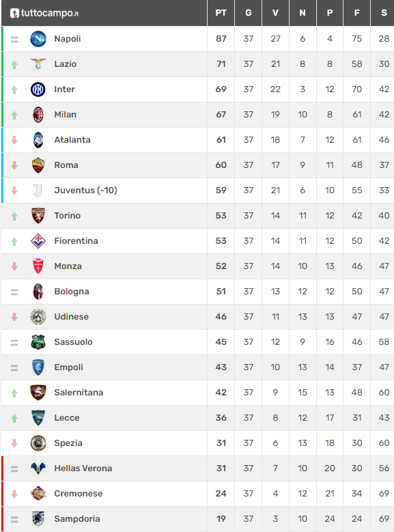Select the Fiorentina lily logo
This screenshot has width=394, height=532.
pos(38,241)
